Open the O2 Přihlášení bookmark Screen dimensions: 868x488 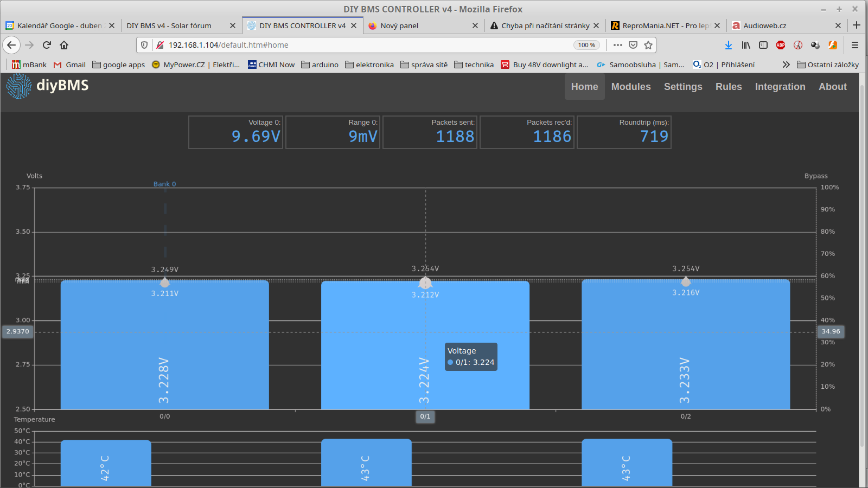pyautogui.click(x=724, y=65)
